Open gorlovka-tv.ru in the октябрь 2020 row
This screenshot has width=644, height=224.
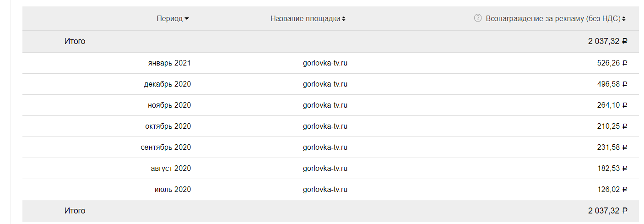coord(325,126)
